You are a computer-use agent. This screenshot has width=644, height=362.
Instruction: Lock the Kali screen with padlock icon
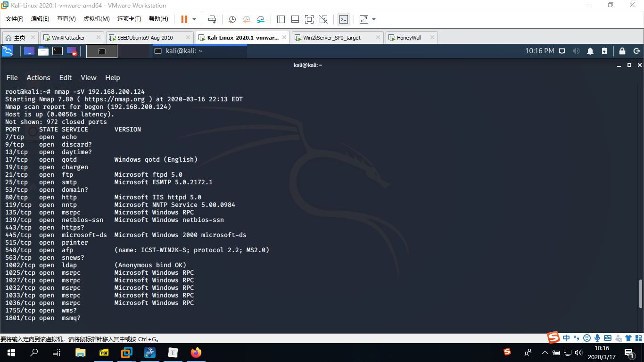coord(622,51)
